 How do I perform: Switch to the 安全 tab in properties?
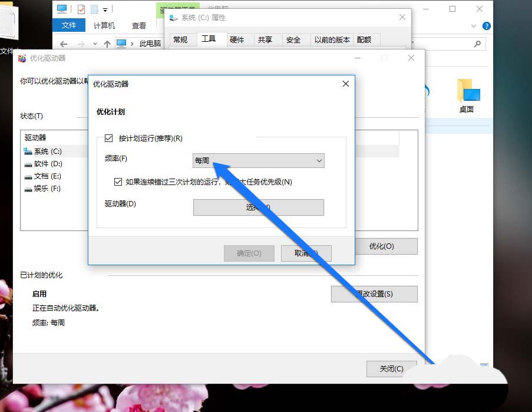coord(293,39)
